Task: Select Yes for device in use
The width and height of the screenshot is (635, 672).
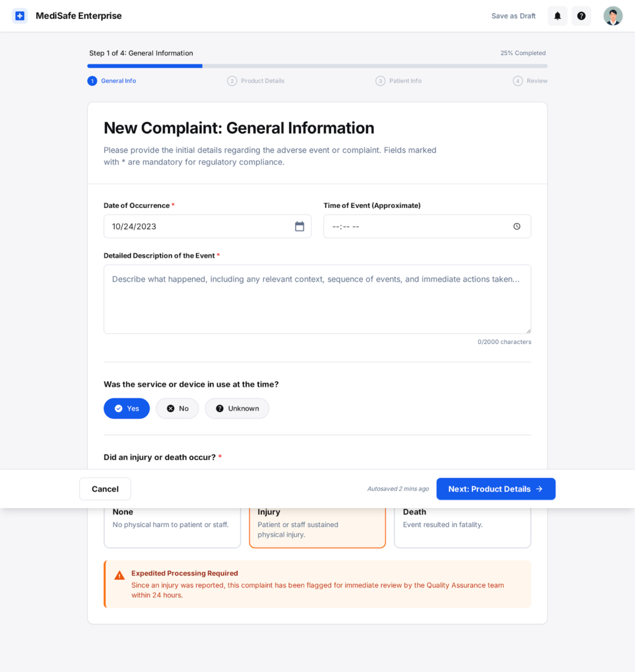Action: (x=127, y=408)
